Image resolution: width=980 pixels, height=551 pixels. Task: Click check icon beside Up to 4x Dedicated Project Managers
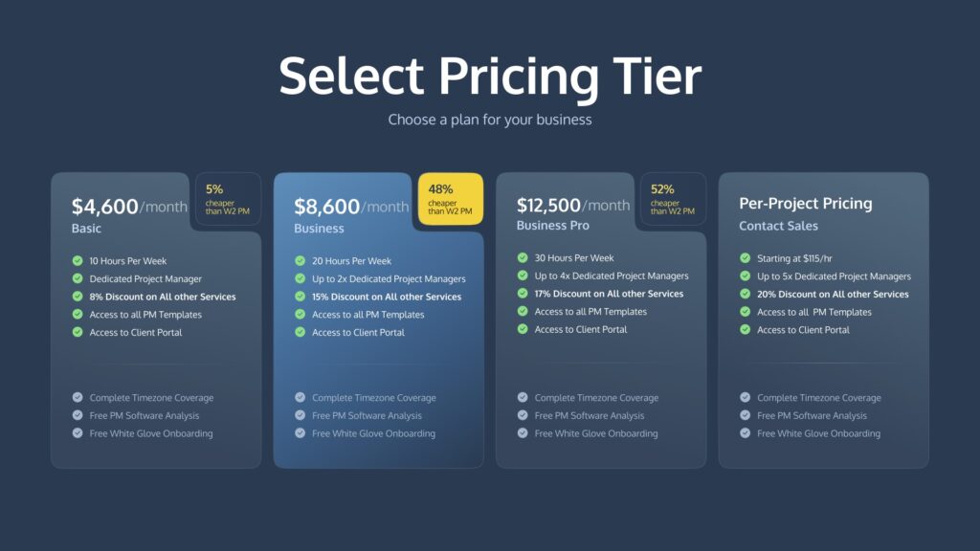(x=523, y=275)
